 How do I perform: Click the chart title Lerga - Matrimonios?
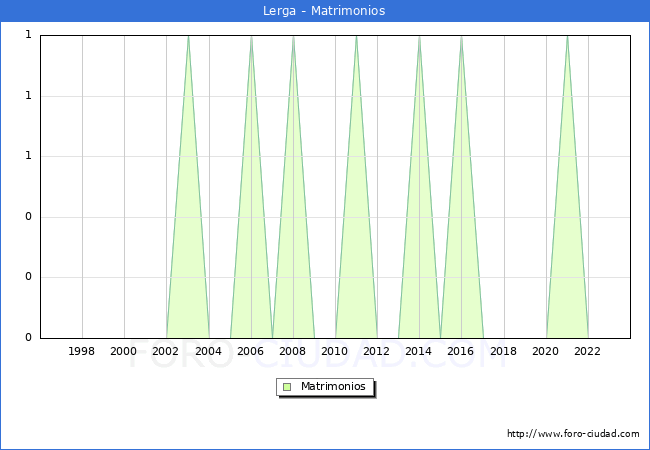coord(325,11)
